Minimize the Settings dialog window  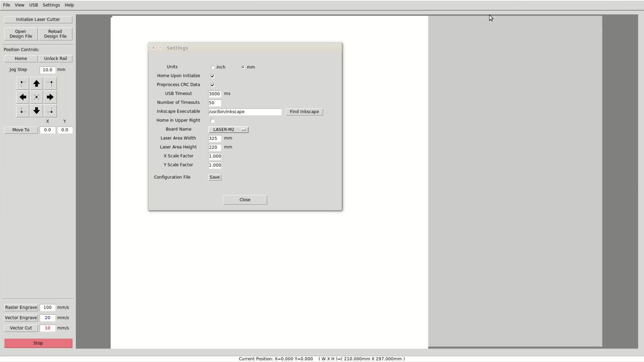coord(160,48)
